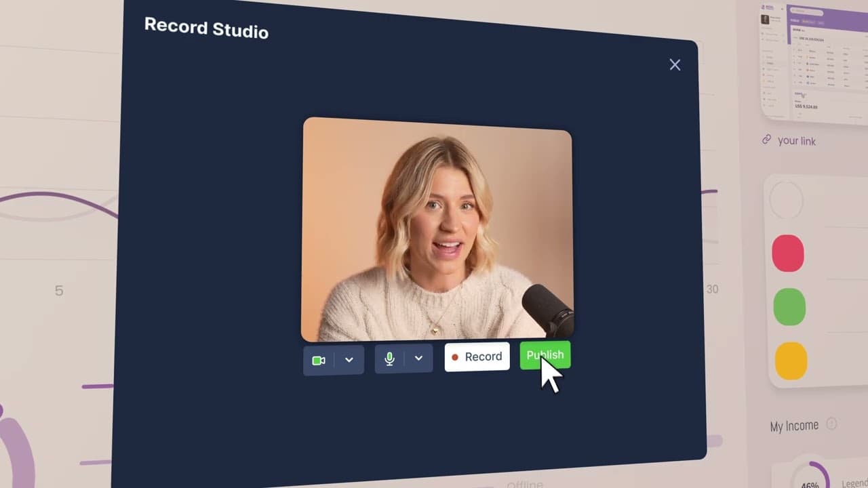Start recording with the Record button

(477, 357)
